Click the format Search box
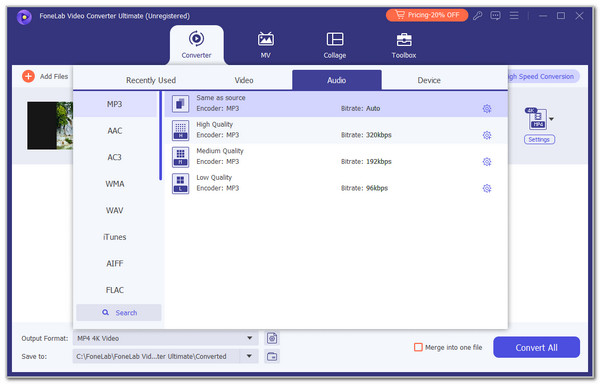 [x=119, y=312]
